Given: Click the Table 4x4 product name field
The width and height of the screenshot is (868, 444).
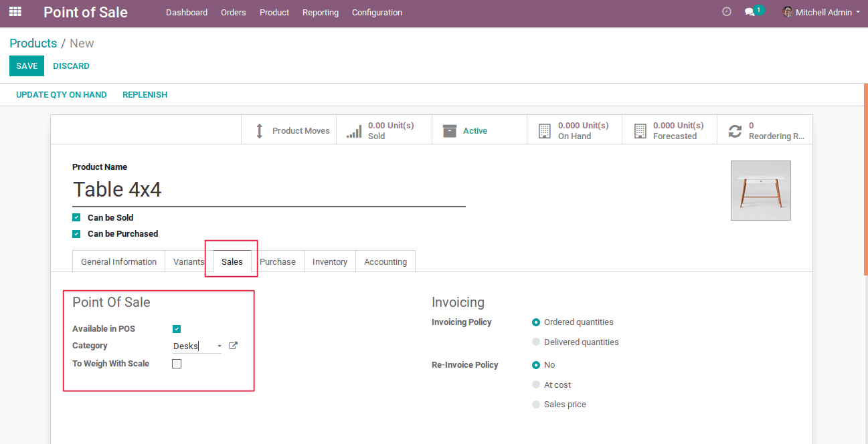Looking at the screenshot, I should coord(269,190).
